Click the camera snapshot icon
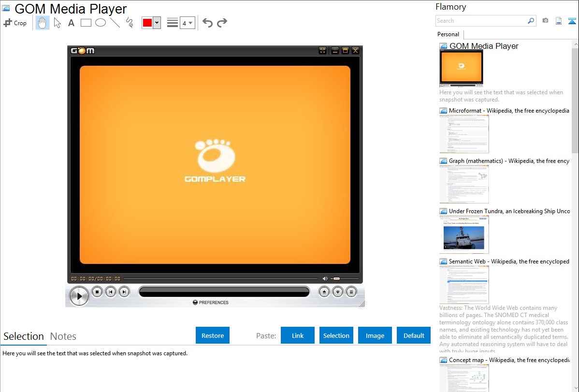Image resolution: width=579 pixels, height=392 pixels. 545,21
